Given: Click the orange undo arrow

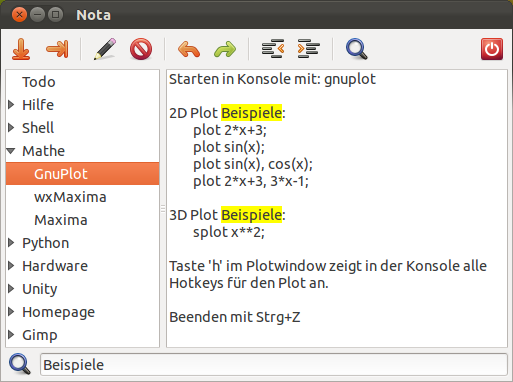Looking at the screenshot, I should pos(189,49).
